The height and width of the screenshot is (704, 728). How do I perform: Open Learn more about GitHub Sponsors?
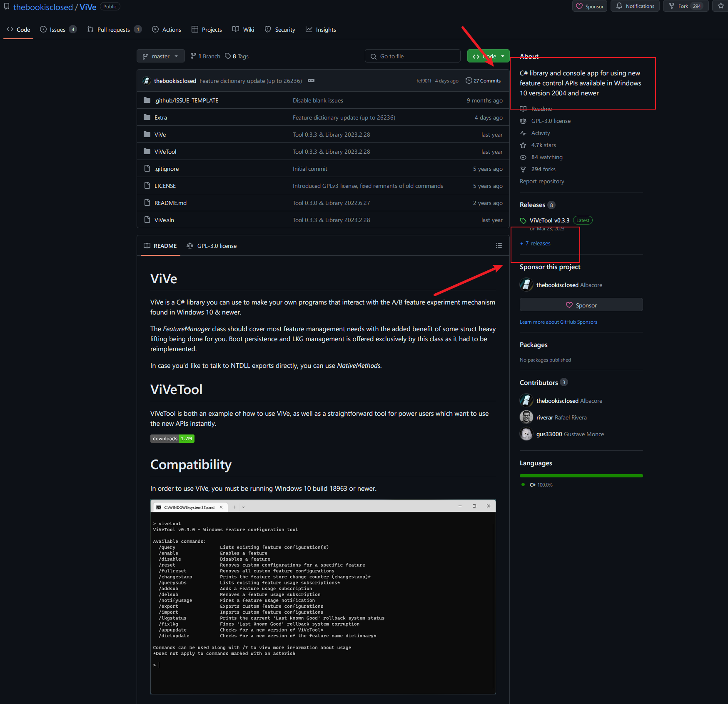[x=558, y=322]
